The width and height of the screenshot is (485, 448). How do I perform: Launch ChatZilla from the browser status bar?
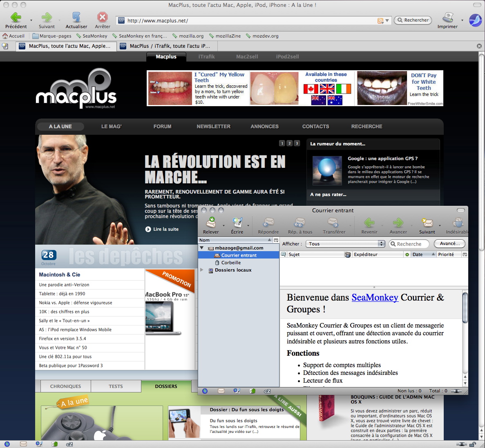pos(69,444)
